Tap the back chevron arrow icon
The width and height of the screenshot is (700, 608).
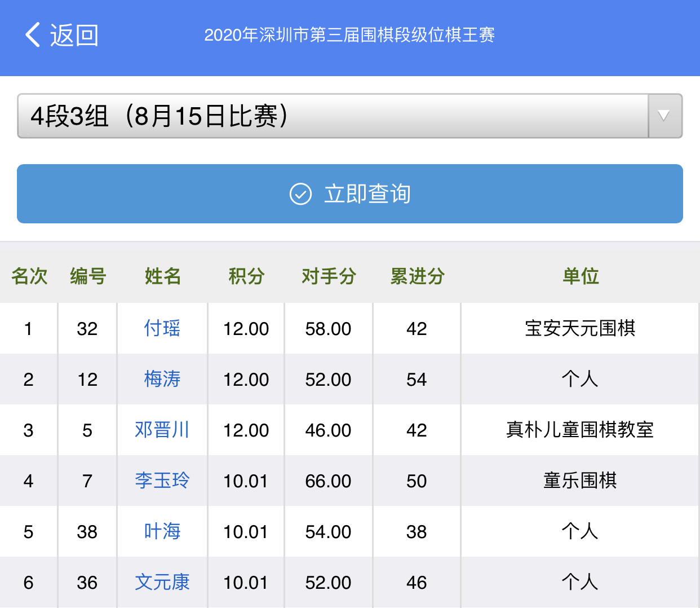33,35
